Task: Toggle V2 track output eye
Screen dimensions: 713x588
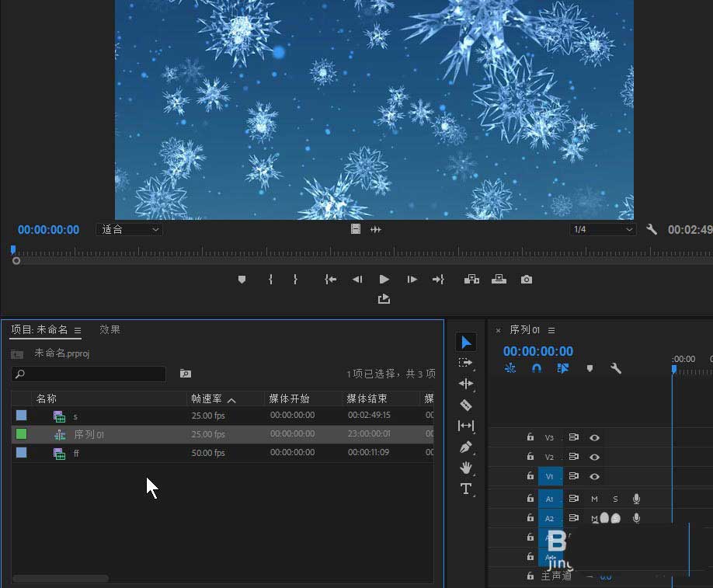Action: (594, 457)
